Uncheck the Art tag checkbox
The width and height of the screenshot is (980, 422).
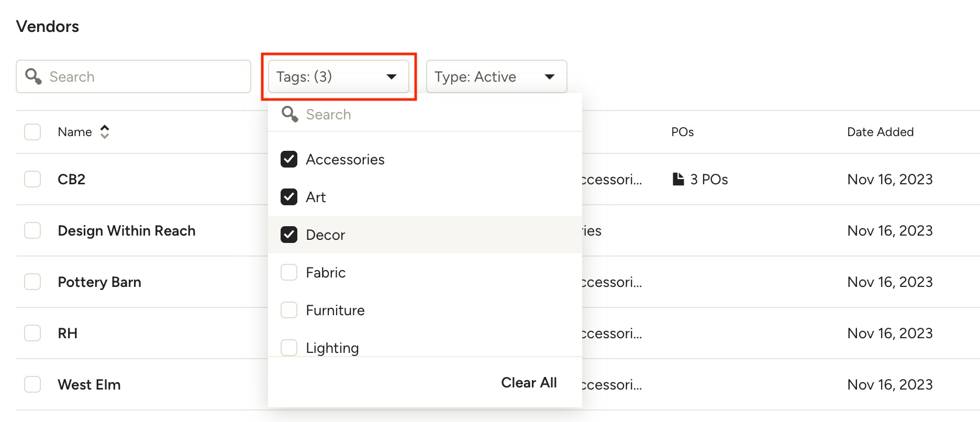point(289,197)
